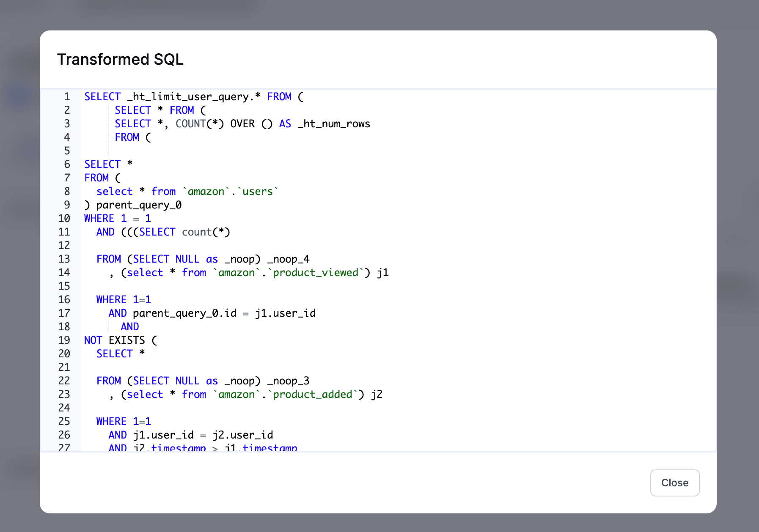Image resolution: width=759 pixels, height=532 pixels.
Task: Select the Transformed SQL dialog title
Action: click(x=120, y=59)
